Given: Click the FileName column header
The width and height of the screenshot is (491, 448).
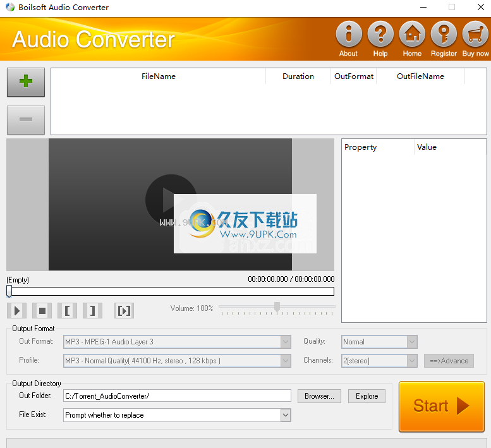Looking at the screenshot, I should tap(159, 76).
